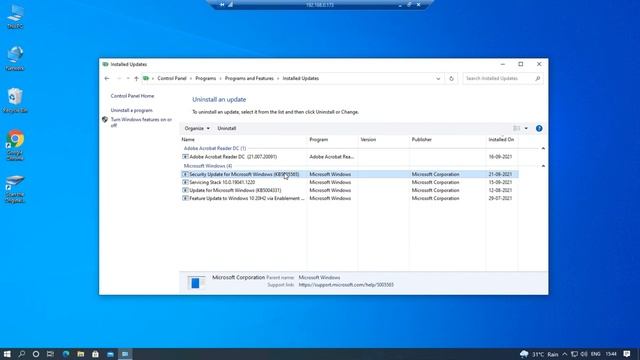640x360 pixels.
Task: Open Turn Windows features on or off
Action: 141,122
